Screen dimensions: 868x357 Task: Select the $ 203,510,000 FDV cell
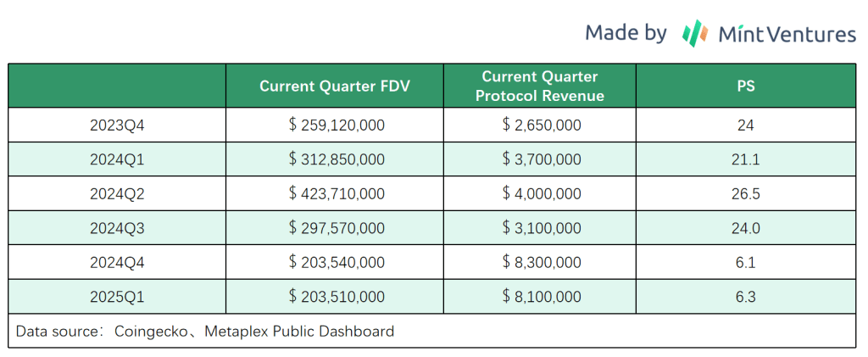[x=337, y=297]
